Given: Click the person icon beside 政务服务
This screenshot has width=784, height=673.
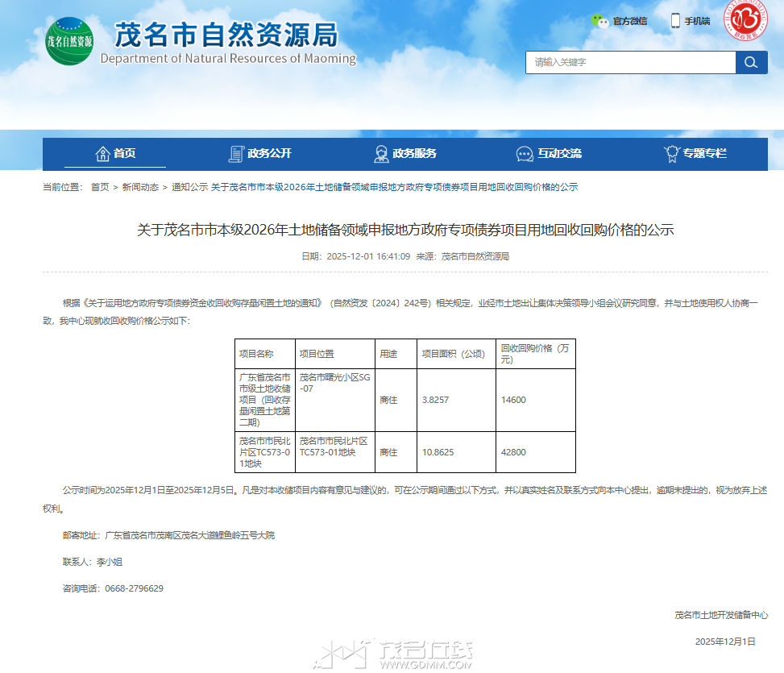Looking at the screenshot, I should 381,153.
